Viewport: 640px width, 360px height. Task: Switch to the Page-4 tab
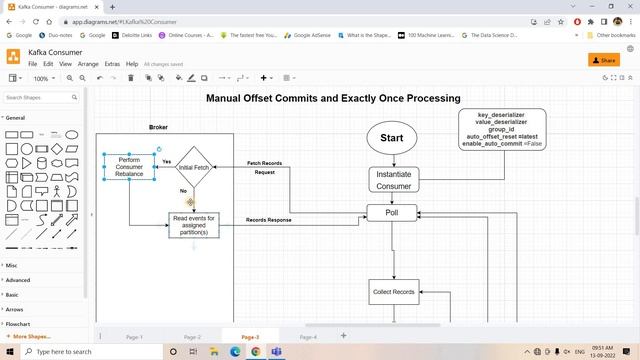pyautogui.click(x=308, y=337)
